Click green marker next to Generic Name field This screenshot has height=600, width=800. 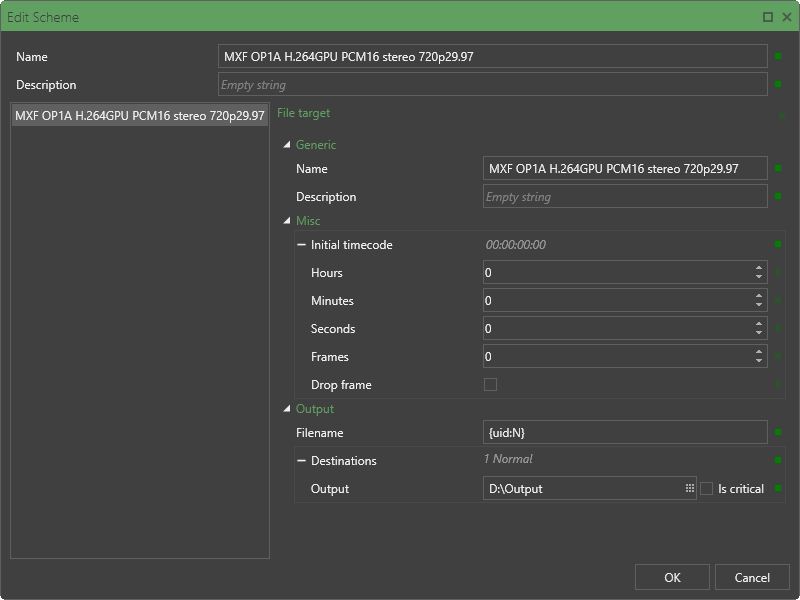[778, 168]
